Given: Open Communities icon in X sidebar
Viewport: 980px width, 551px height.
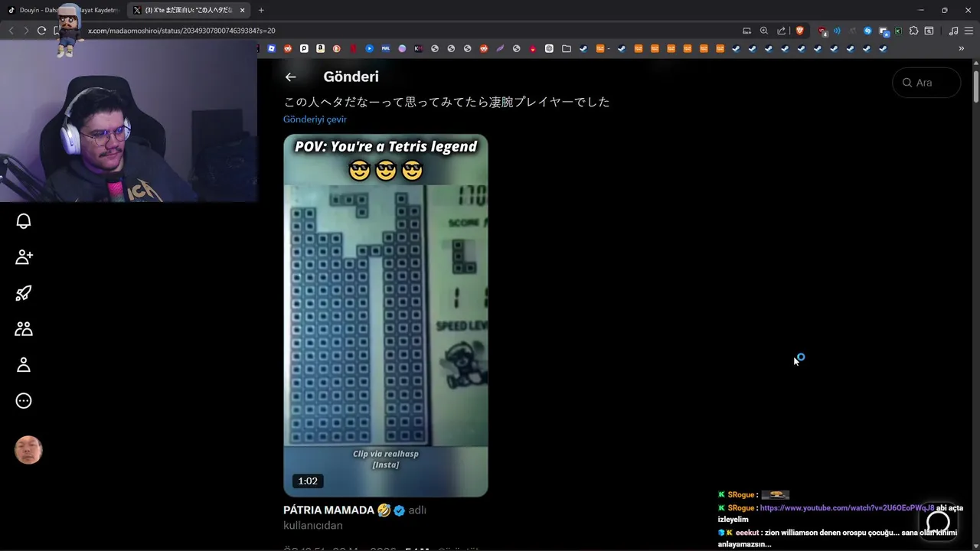Looking at the screenshot, I should point(24,329).
